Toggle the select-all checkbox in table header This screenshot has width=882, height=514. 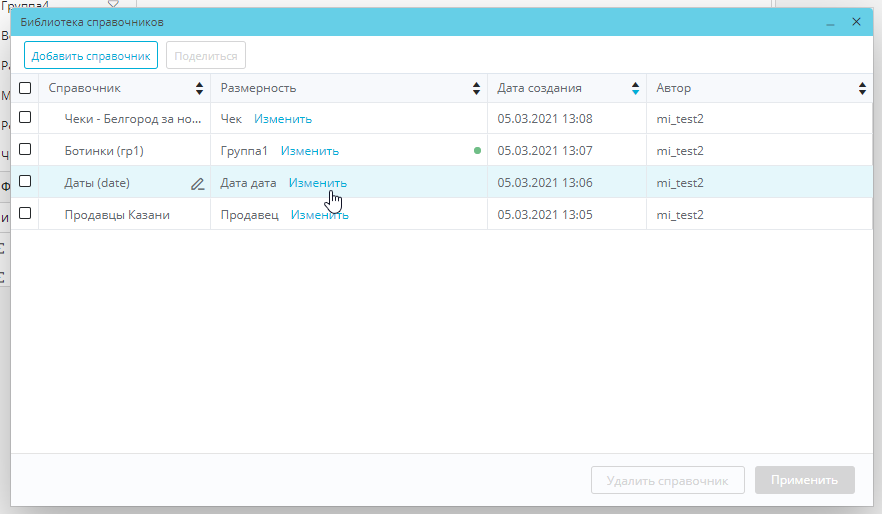(25, 88)
